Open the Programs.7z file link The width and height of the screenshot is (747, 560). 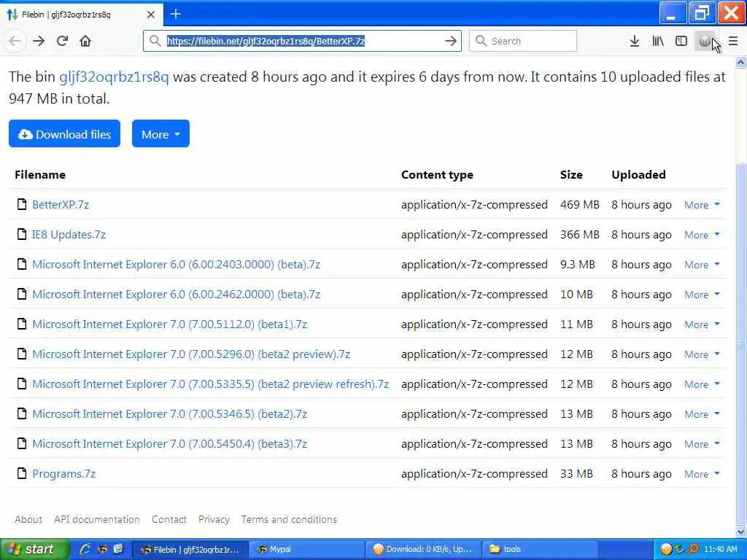(64, 473)
